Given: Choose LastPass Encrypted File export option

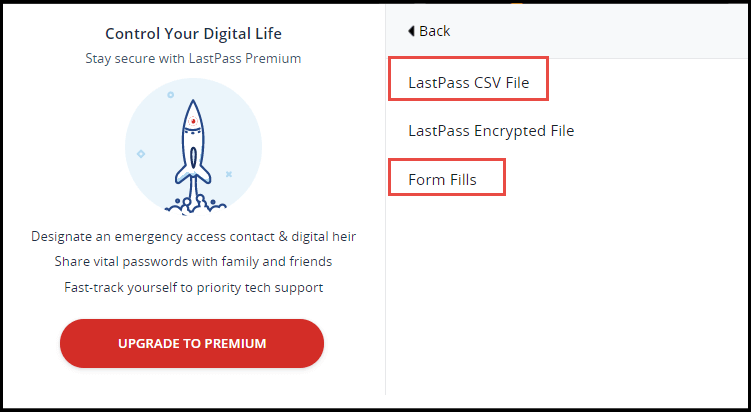Looking at the screenshot, I should pos(491,131).
